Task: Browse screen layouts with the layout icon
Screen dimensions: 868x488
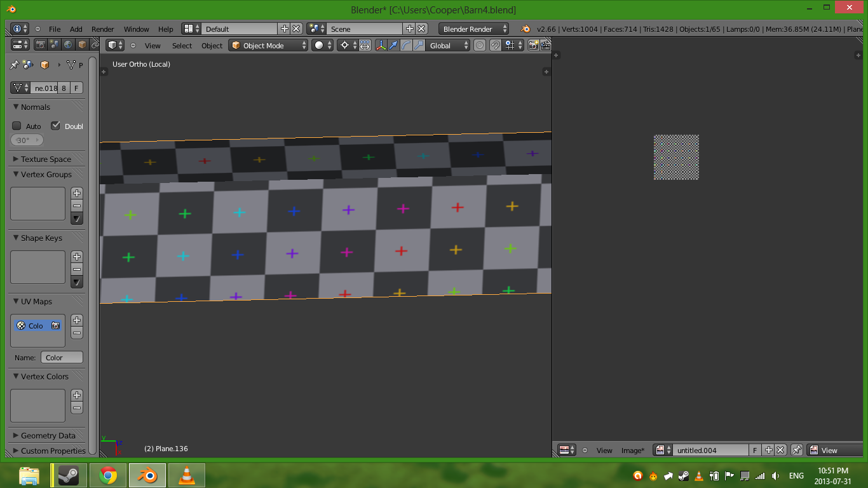Action: click(191, 29)
